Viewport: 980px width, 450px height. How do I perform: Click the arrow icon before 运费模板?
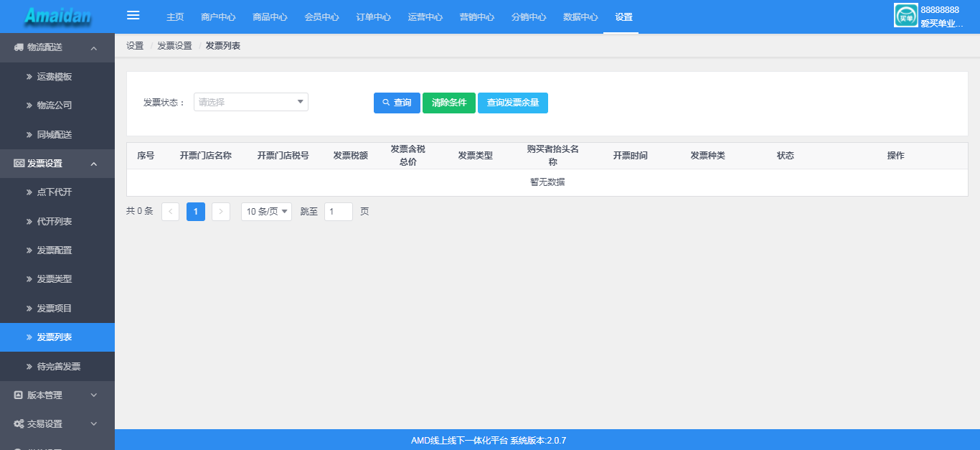point(29,76)
